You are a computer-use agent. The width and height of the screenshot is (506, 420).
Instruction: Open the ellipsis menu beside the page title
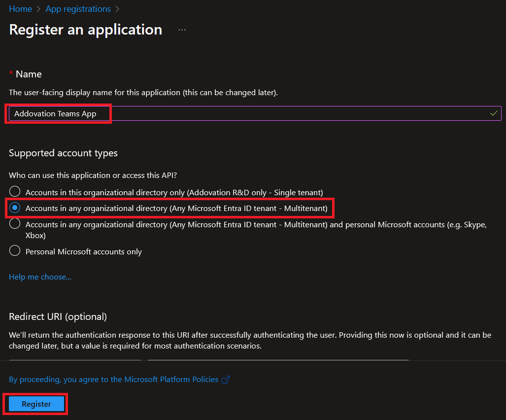pyautogui.click(x=182, y=30)
